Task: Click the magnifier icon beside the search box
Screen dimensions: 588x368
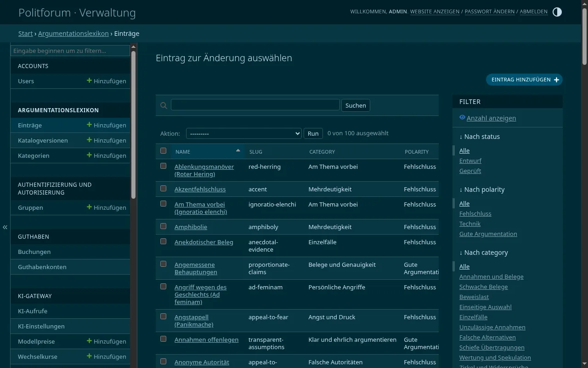Action: click(164, 105)
